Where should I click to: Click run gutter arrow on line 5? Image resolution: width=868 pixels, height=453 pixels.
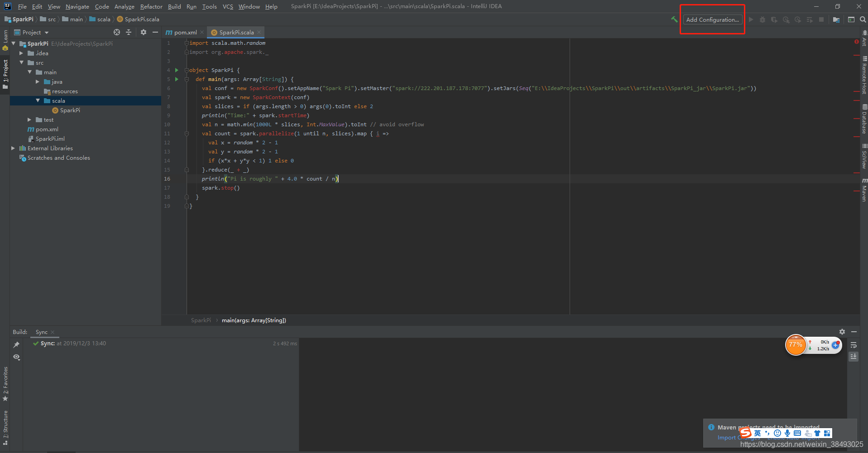tap(177, 79)
